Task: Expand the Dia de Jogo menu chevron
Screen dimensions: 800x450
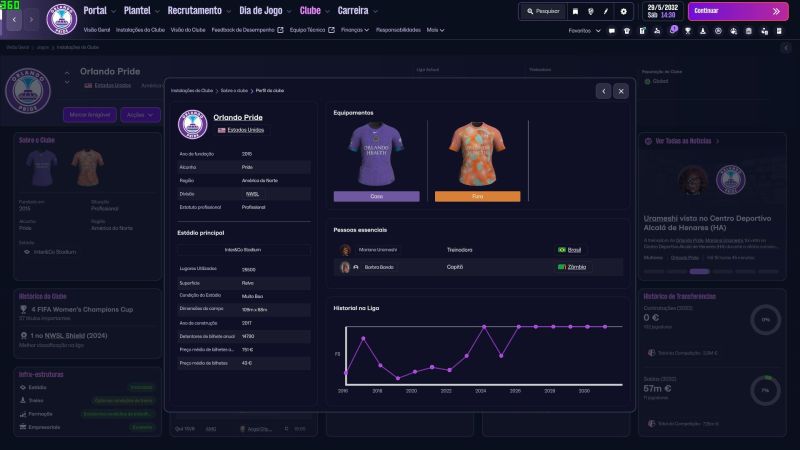Action: pos(289,11)
